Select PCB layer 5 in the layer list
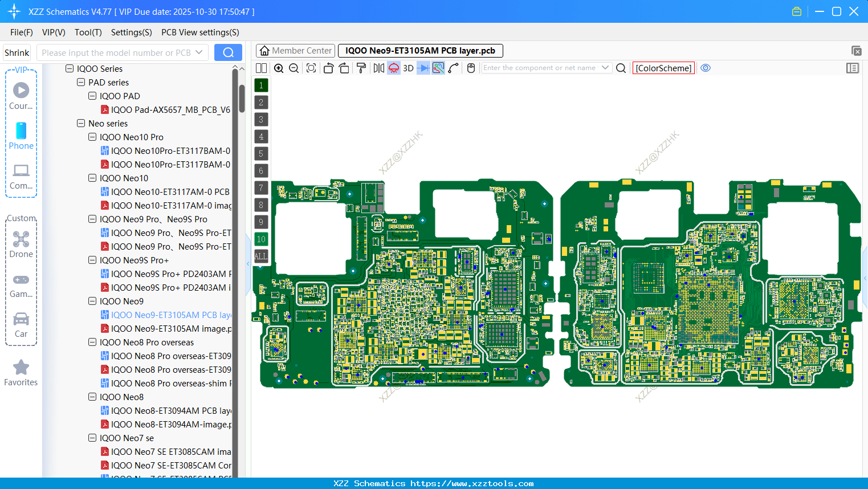Screen dimensions: 868x489 [x=261, y=154]
